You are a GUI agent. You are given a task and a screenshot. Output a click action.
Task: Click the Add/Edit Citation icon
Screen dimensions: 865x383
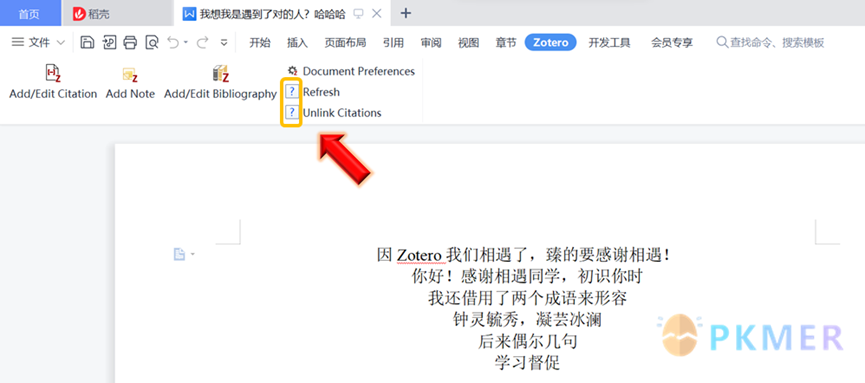[53, 73]
